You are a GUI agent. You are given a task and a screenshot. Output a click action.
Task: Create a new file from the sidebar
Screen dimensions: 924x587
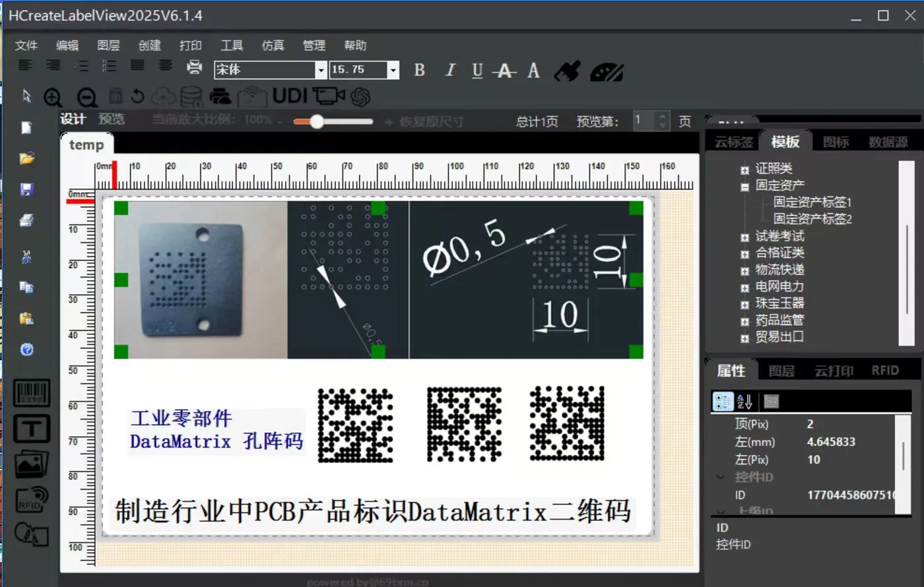pyautogui.click(x=26, y=127)
